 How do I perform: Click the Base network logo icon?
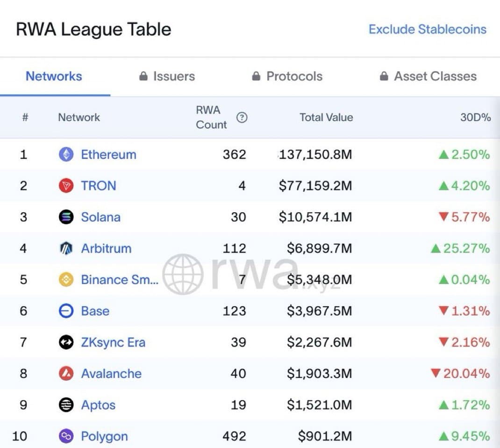click(x=66, y=311)
